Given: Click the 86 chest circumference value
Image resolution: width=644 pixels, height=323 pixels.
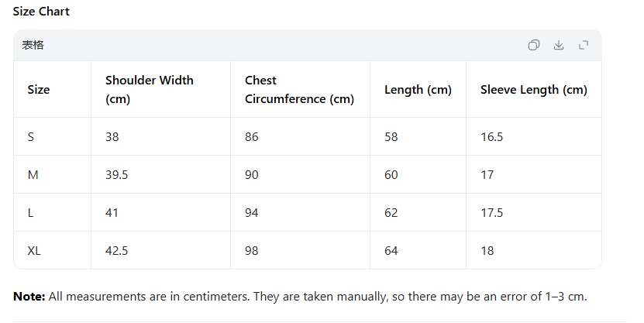Looking at the screenshot, I should click(252, 137).
